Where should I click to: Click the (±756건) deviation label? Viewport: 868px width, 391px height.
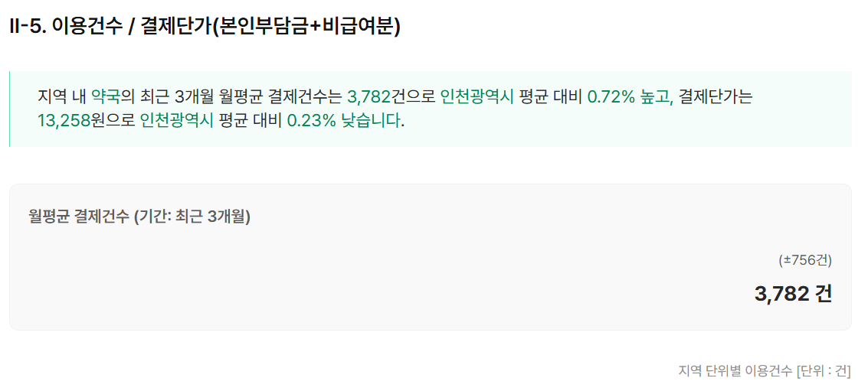point(804,260)
